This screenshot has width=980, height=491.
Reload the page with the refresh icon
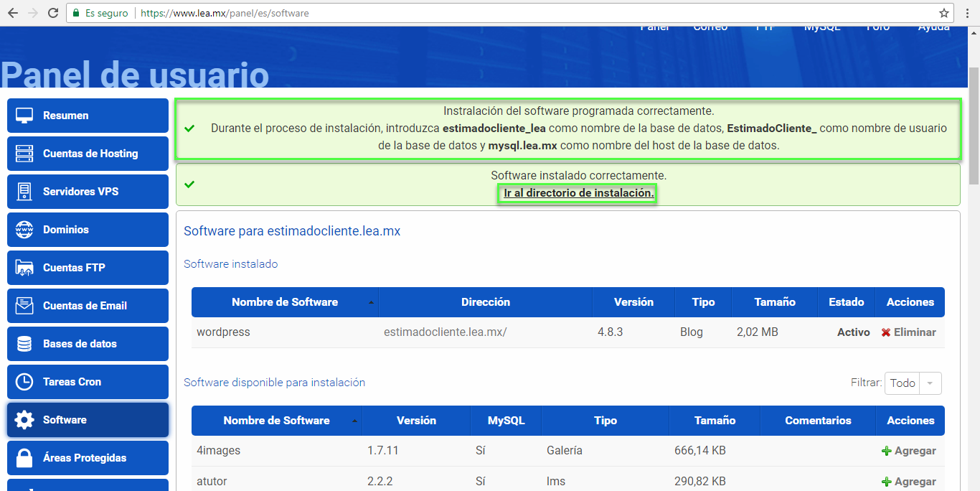click(x=53, y=13)
